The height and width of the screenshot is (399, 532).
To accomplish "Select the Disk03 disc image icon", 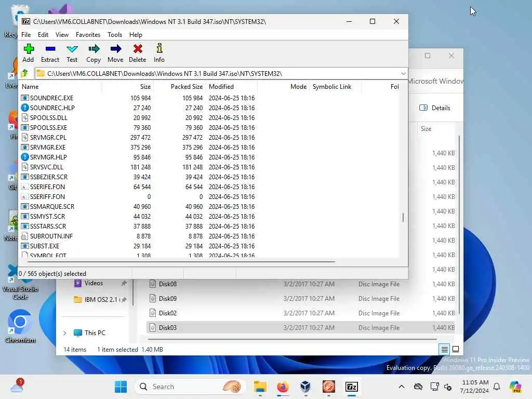I will pyautogui.click(x=153, y=327).
